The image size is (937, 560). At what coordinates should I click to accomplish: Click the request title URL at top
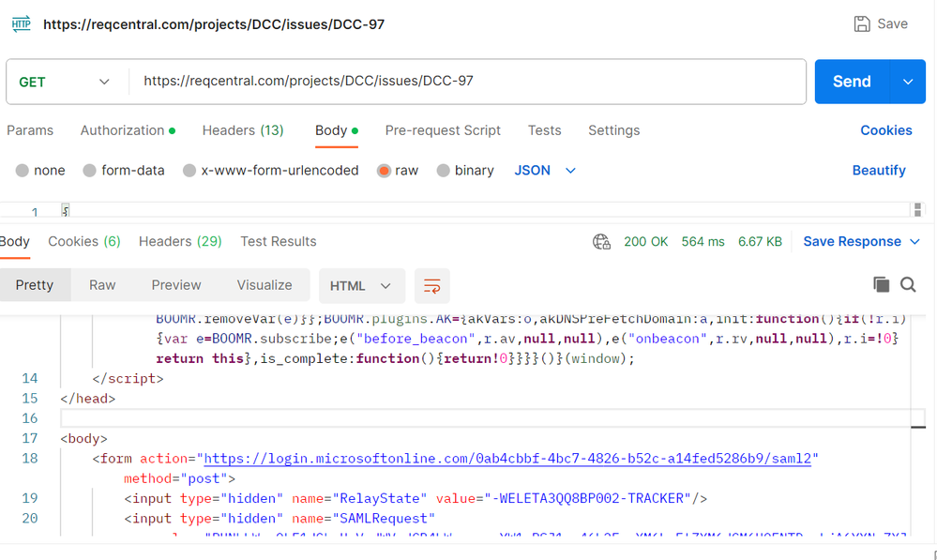pos(213,24)
